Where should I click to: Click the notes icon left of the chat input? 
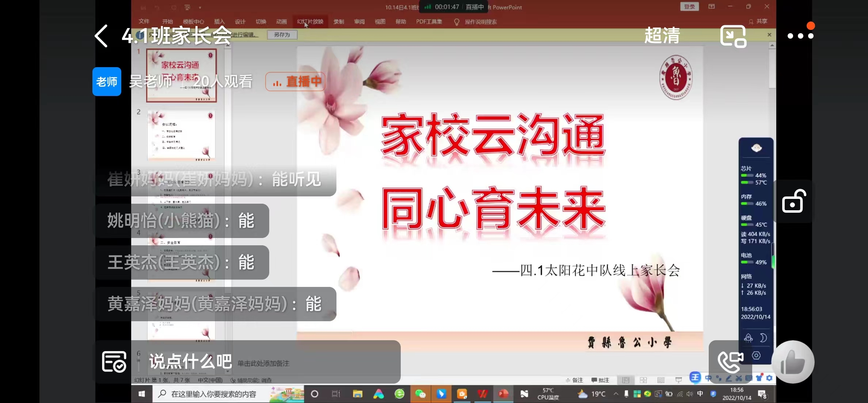tap(114, 362)
